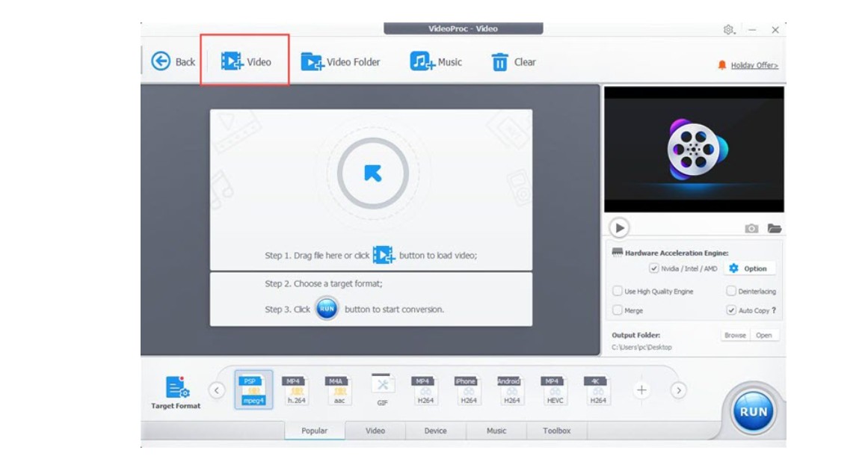868x465 pixels.
Task: Select the 4K H264 format preset
Action: tap(598, 390)
